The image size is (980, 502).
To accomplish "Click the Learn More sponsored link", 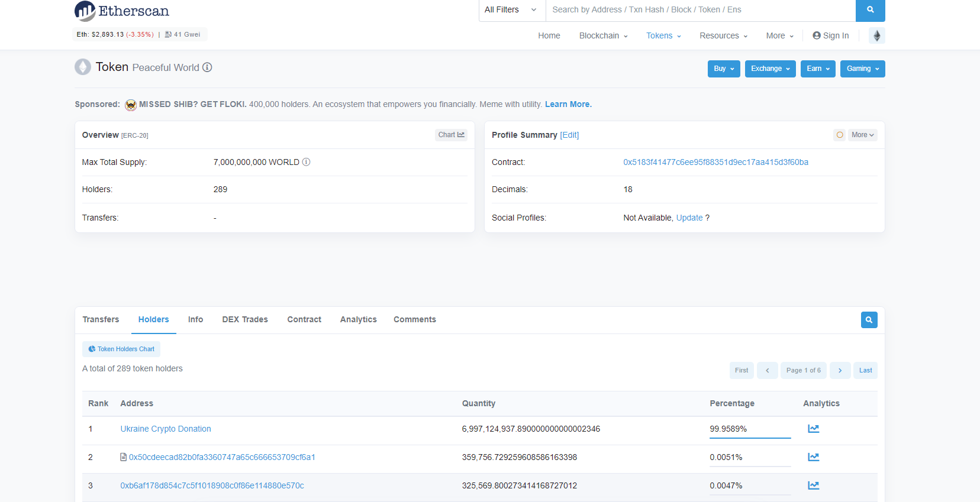I will (x=568, y=104).
